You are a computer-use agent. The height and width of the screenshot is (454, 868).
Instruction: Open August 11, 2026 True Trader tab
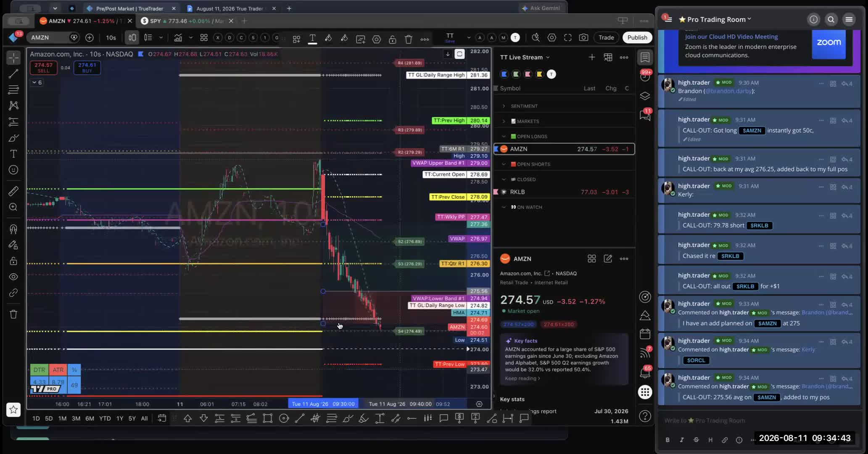pyautogui.click(x=230, y=8)
